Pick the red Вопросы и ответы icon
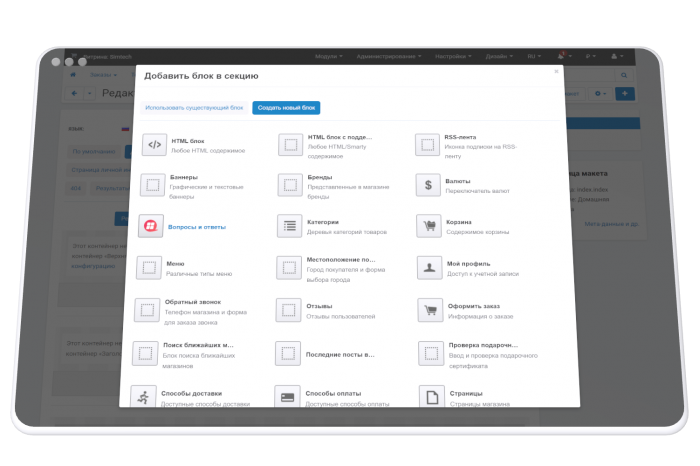The width and height of the screenshot is (700, 466). pos(151,226)
